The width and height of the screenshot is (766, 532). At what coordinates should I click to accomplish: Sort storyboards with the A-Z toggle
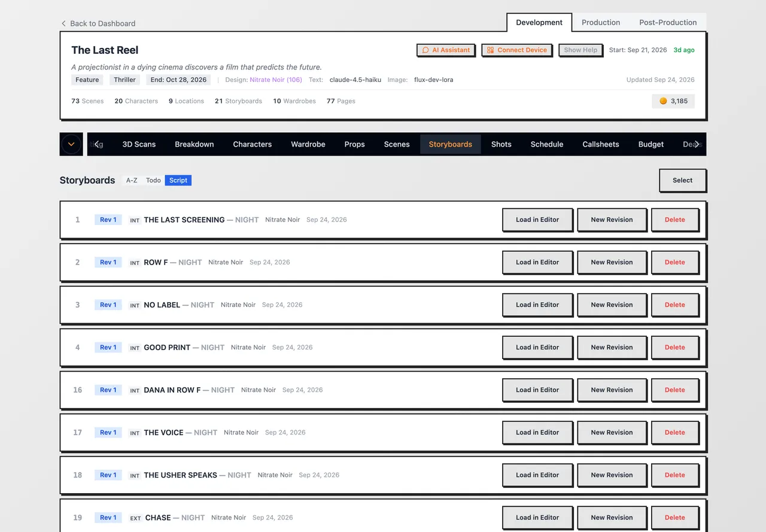pos(132,180)
